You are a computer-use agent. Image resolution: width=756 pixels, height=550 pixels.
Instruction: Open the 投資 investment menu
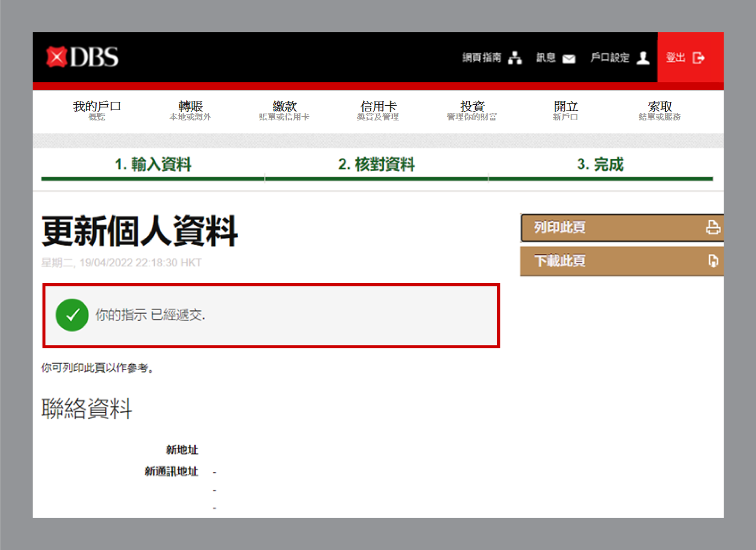pyautogui.click(x=472, y=110)
